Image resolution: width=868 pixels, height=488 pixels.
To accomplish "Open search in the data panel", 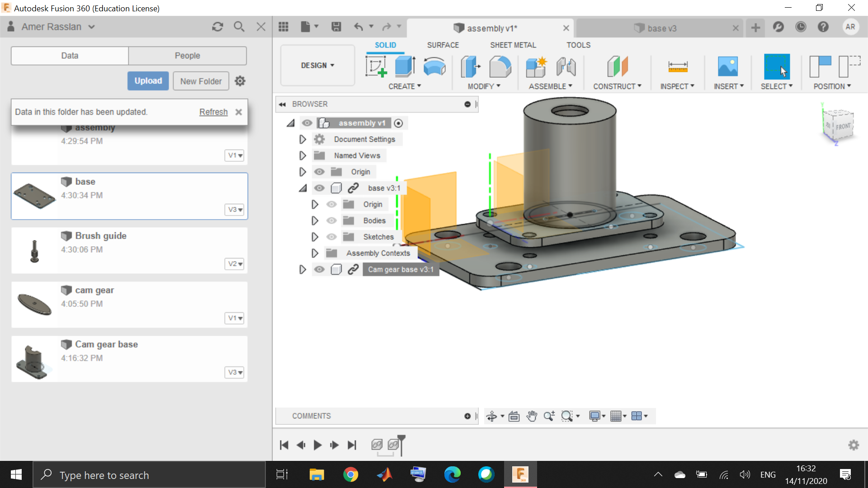I will pos(239,27).
